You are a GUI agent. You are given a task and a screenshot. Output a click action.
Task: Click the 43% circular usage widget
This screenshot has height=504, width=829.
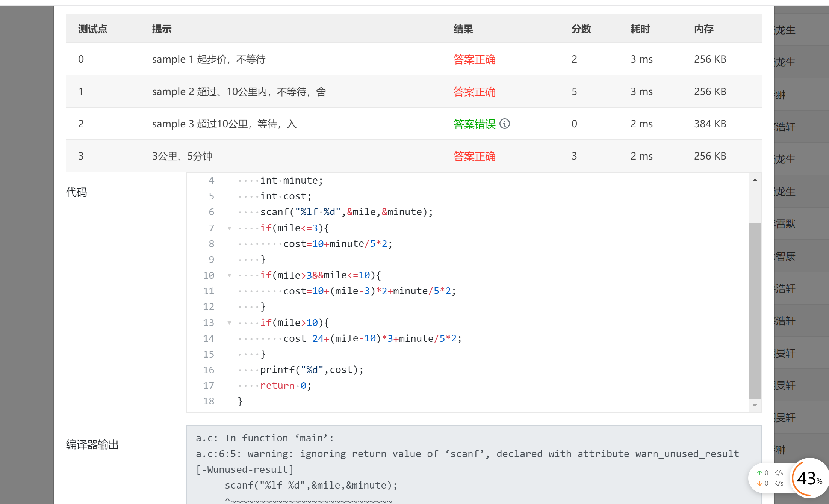pyautogui.click(x=809, y=478)
